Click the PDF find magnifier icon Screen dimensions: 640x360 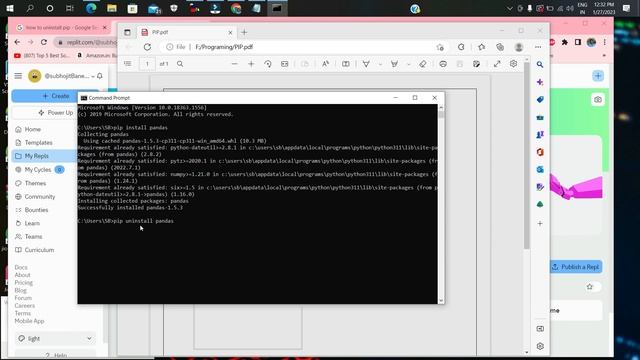pyautogui.click(x=180, y=64)
